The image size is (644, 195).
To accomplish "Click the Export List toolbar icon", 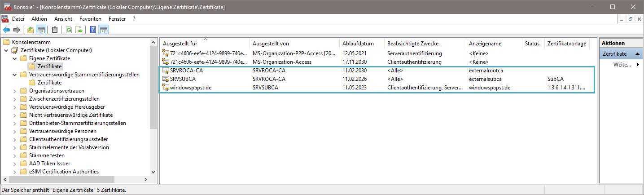I will (x=79, y=30).
